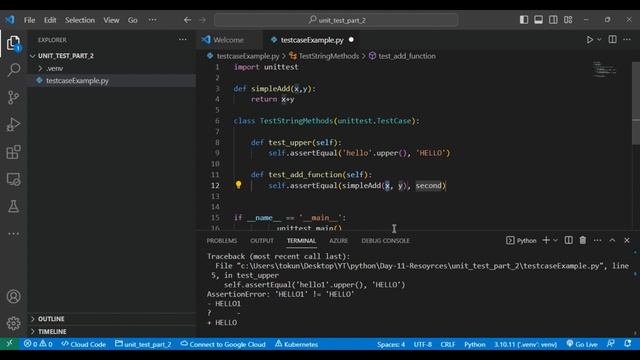Switch to the DEBUG CONSOLE tab
Image resolution: width=640 pixels, height=360 pixels.
pyautogui.click(x=385, y=240)
